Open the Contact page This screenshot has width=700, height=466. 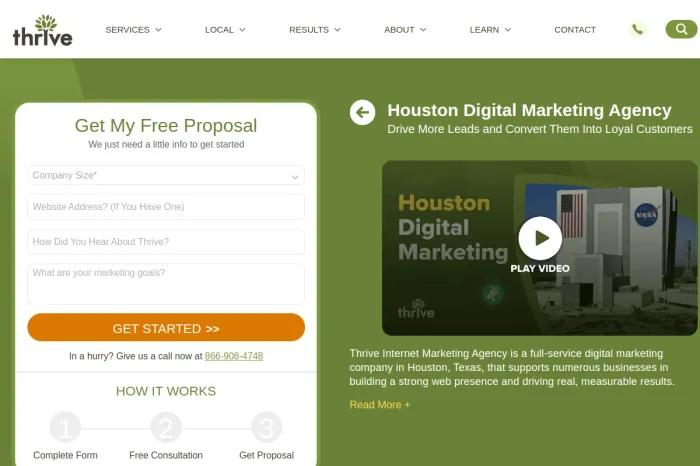pos(575,30)
